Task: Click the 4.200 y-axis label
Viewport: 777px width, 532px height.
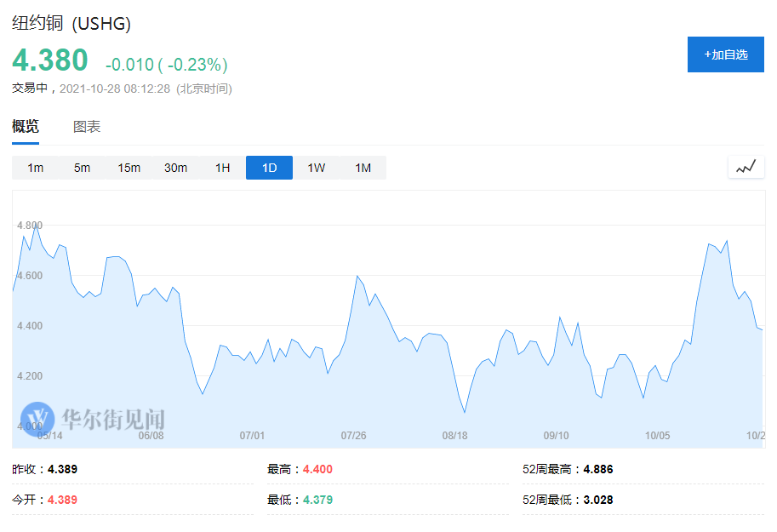Action: (x=30, y=376)
